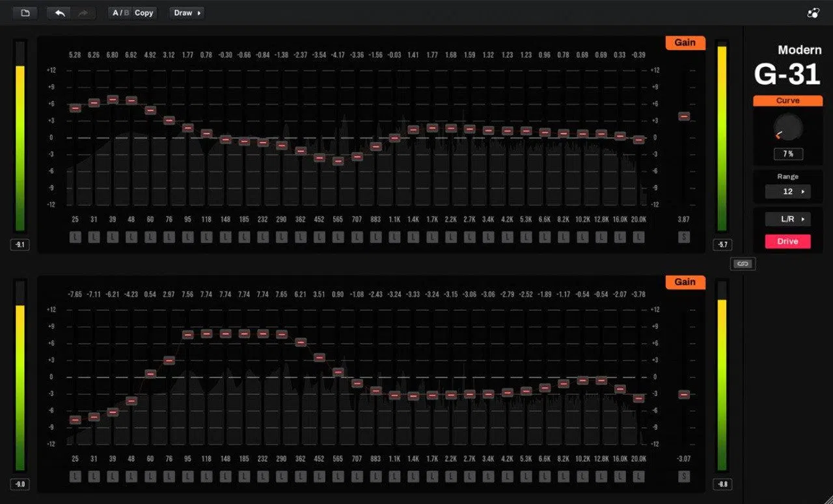Open the preset folder icon
The width and height of the screenshot is (833, 504).
click(25, 13)
